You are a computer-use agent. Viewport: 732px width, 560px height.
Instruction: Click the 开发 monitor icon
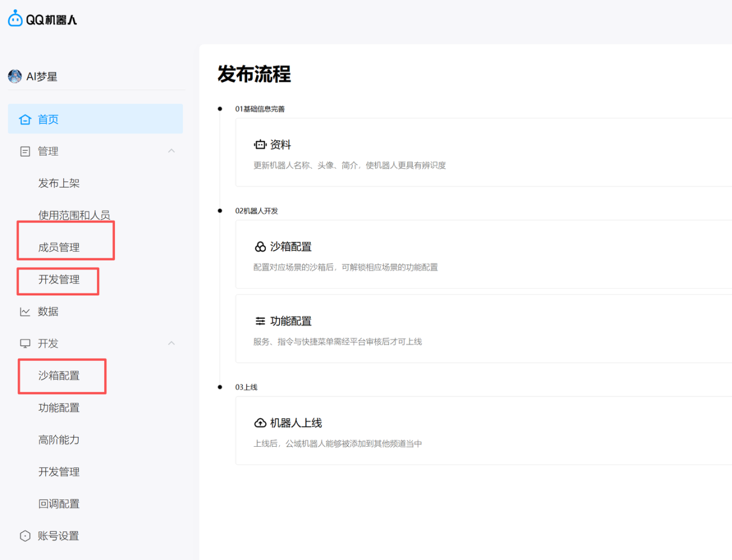(25, 344)
